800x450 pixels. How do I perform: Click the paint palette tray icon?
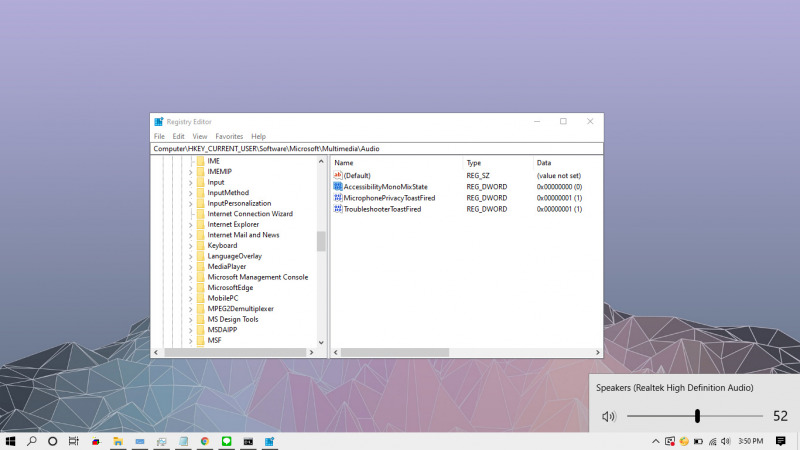684,441
